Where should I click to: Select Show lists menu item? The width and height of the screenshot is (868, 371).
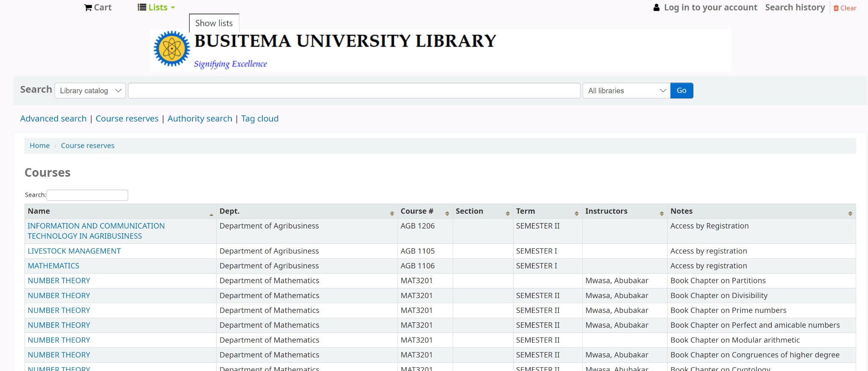tap(214, 23)
